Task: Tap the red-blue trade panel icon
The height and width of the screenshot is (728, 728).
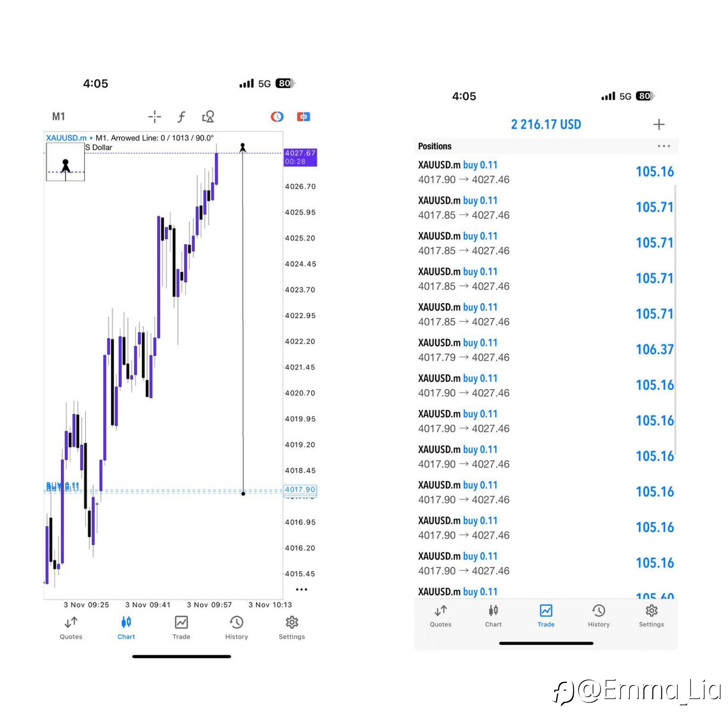Action: (303, 116)
